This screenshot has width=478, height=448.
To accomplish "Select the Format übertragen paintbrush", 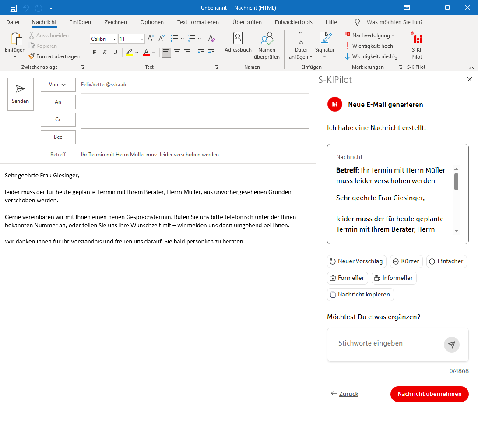I will click(54, 56).
